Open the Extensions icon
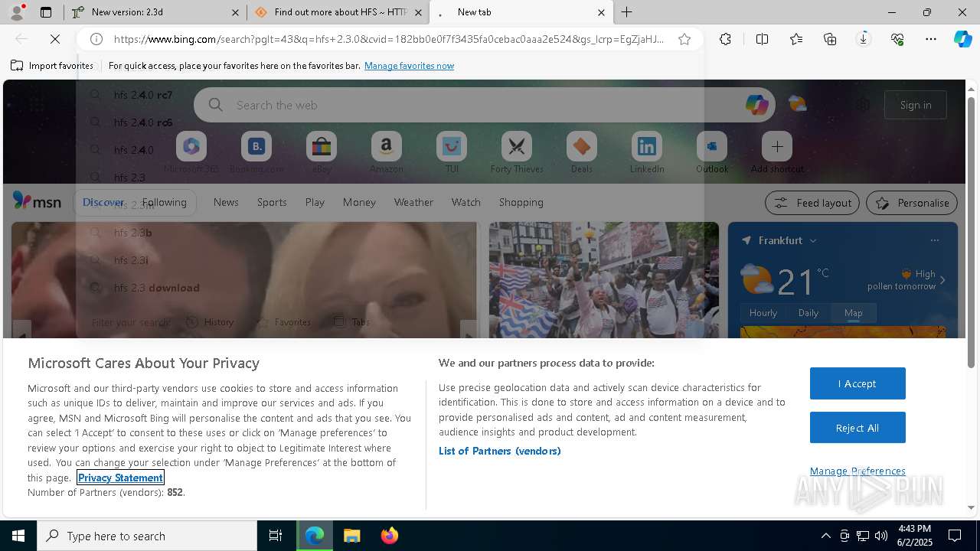This screenshot has height=551, width=980. pos(726,39)
